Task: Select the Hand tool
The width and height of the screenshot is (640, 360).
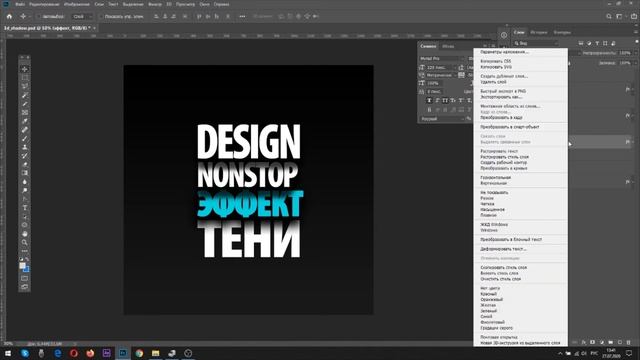Action: 24,234
